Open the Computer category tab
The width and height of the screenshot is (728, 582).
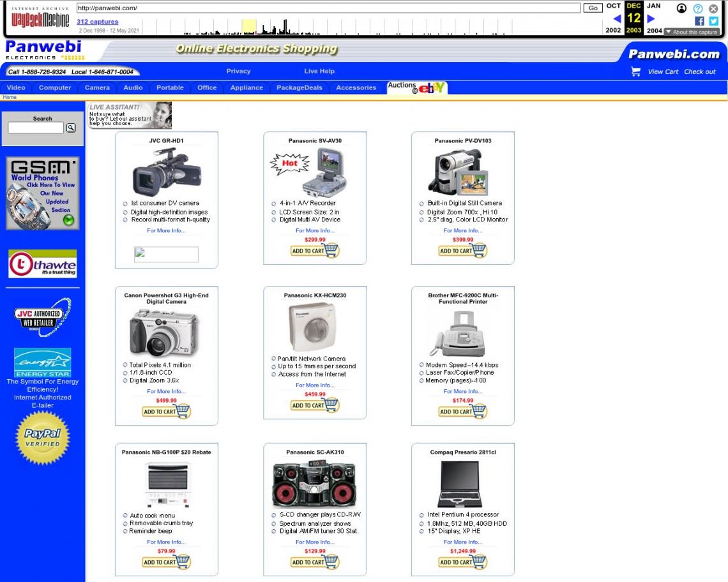click(x=55, y=87)
